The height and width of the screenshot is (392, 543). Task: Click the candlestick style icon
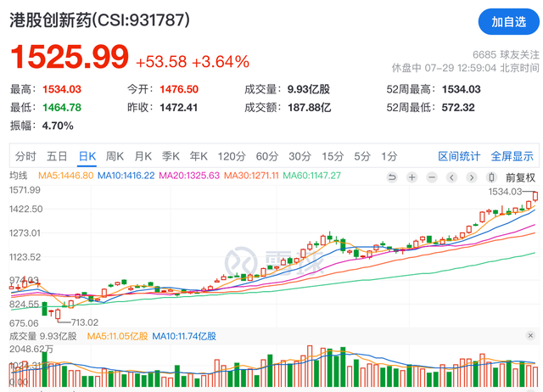point(490,177)
